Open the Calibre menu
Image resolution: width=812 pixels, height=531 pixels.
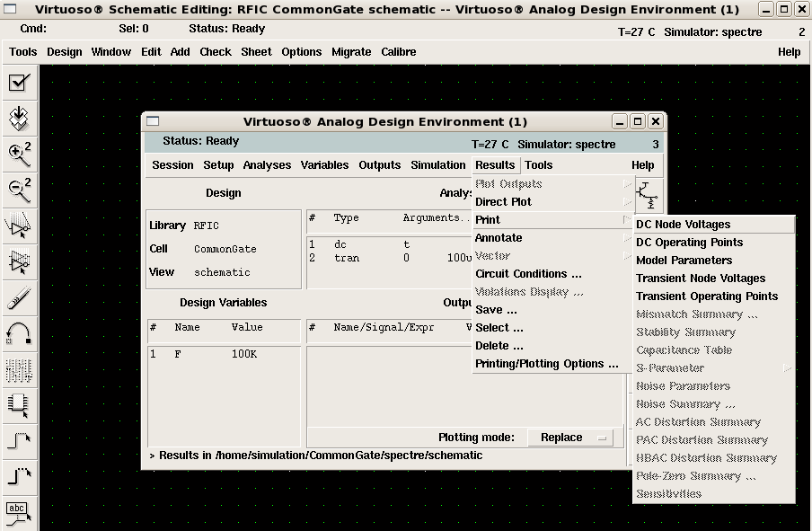(398, 52)
